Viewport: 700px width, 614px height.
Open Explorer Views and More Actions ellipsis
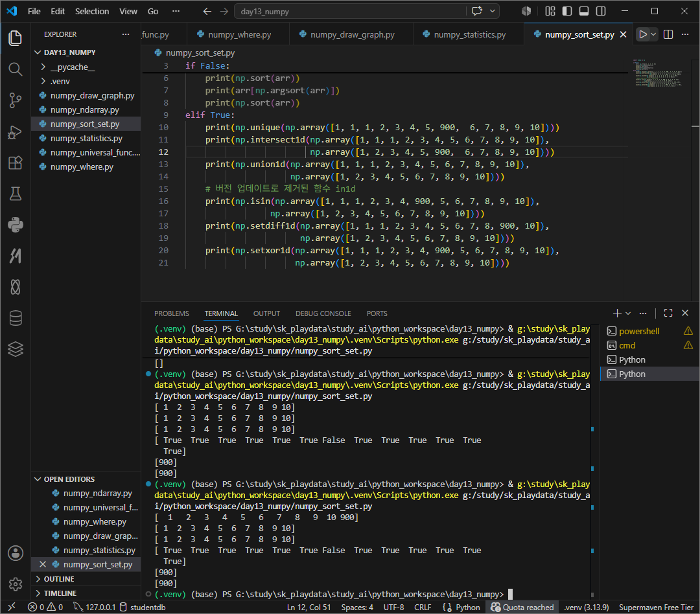click(x=126, y=34)
